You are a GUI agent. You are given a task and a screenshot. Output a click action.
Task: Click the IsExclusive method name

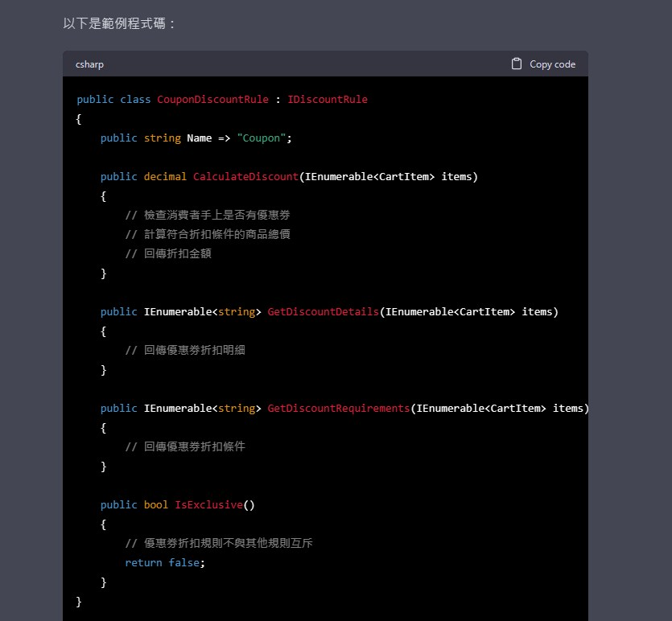(x=208, y=505)
